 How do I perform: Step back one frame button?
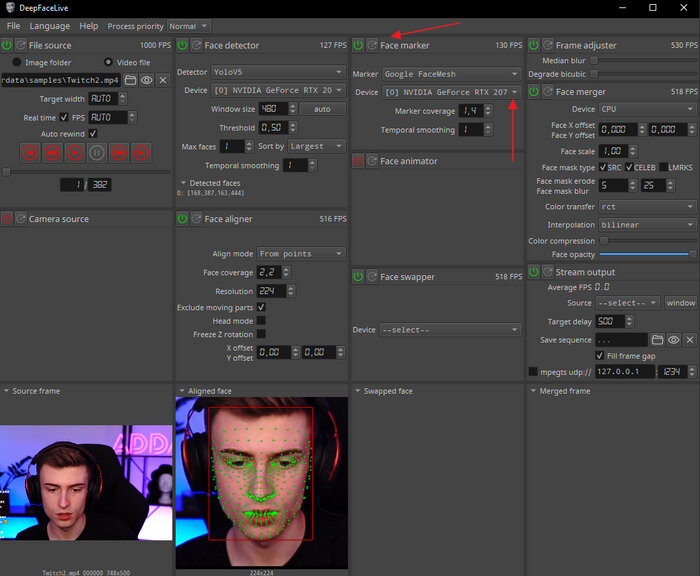53,153
